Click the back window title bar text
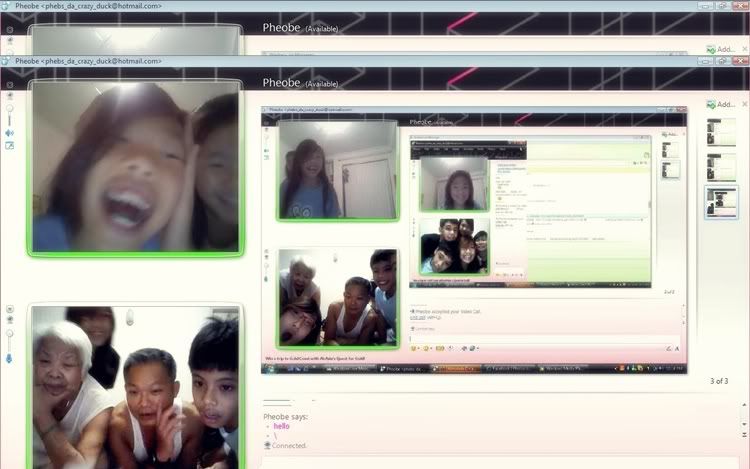 click(88, 6)
